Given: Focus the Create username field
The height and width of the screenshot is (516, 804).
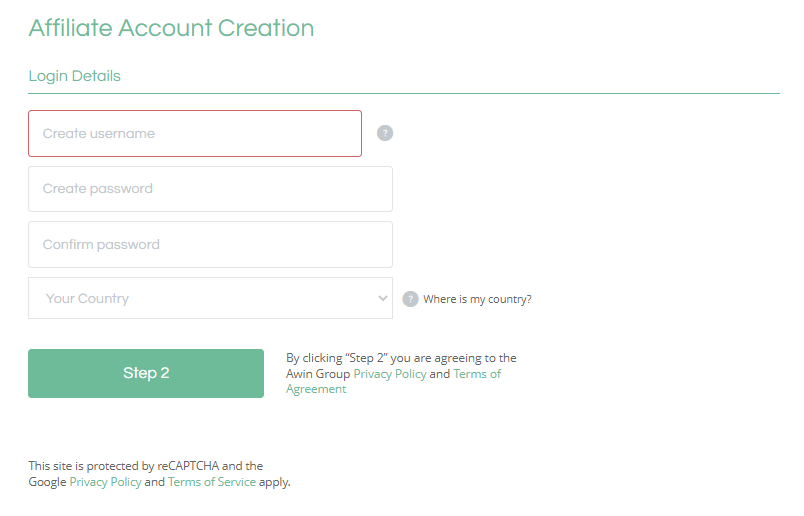Looking at the screenshot, I should tap(195, 133).
